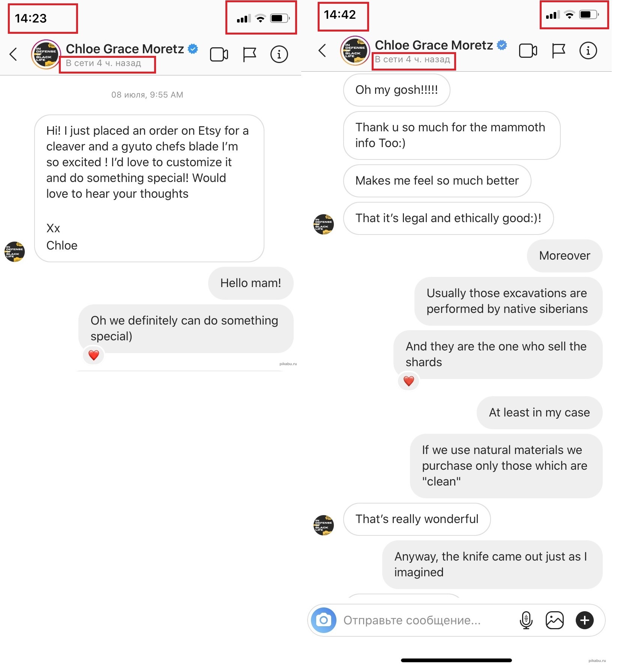
Task: Select the "Oh my gosh!!!!!" message bubble
Action: click(396, 90)
